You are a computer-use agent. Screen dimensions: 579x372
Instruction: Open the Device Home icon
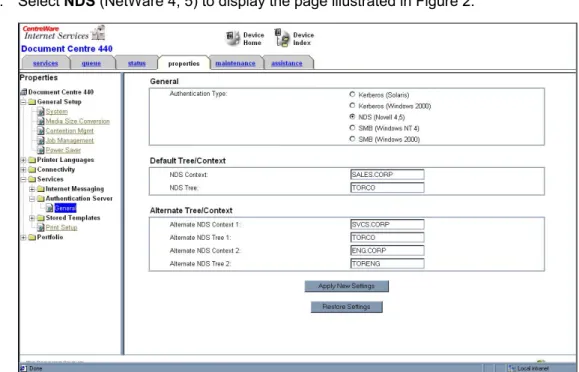(233, 38)
